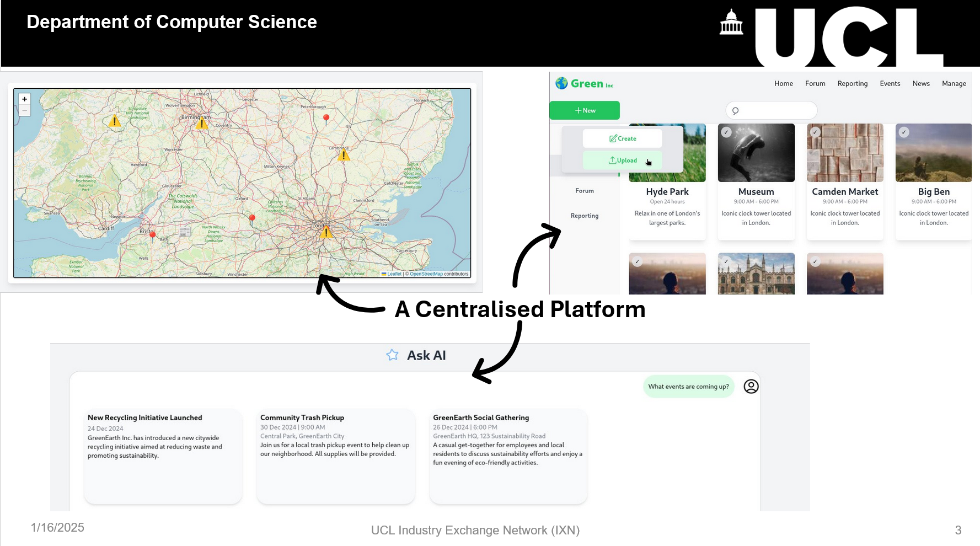Screen dimensions: 980x546
Task: Click the red pin marker near Bristol
Action: pos(153,236)
